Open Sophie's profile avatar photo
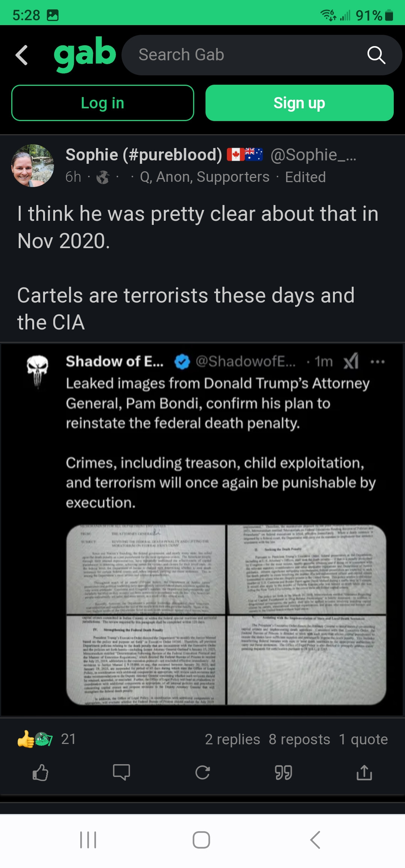This screenshot has width=405, height=868. (x=33, y=166)
